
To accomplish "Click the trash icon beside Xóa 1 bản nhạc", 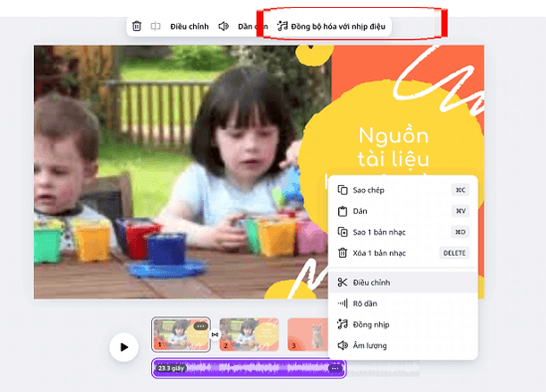I will tap(342, 253).
